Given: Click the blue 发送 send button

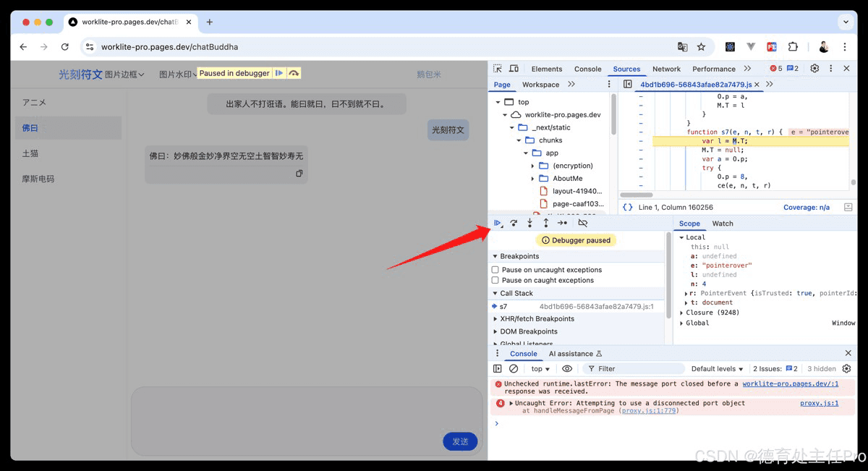Looking at the screenshot, I should [460, 441].
